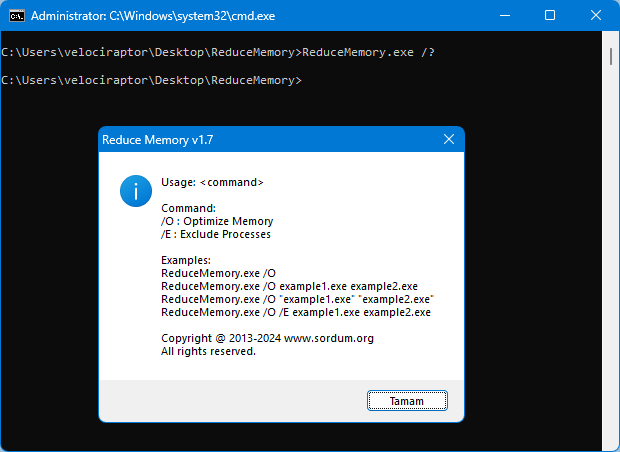This screenshot has width=620, height=452.
Task: Click the "Usage: <command>" text
Action: click(x=212, y=182)
